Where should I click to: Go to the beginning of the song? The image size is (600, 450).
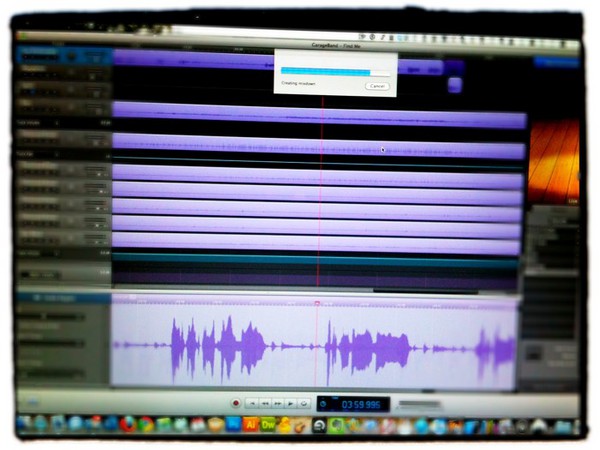click(x=252, y=403)
